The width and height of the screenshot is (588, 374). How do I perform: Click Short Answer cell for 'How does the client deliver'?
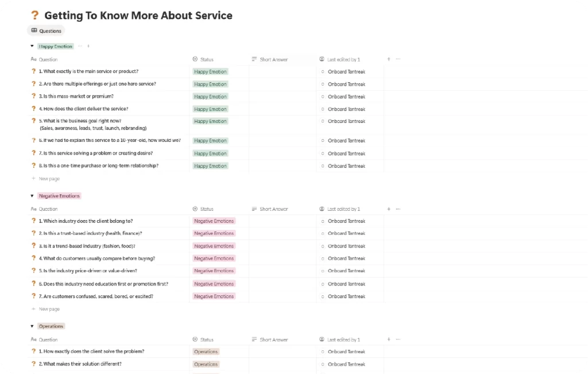click(x=283, y=109)
